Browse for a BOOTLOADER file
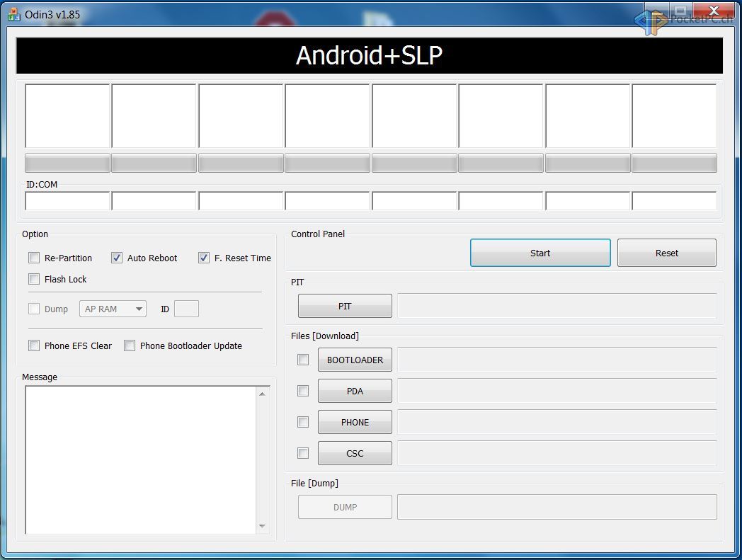Viewport: 742px width, 560px height. (x=355, y=360)
